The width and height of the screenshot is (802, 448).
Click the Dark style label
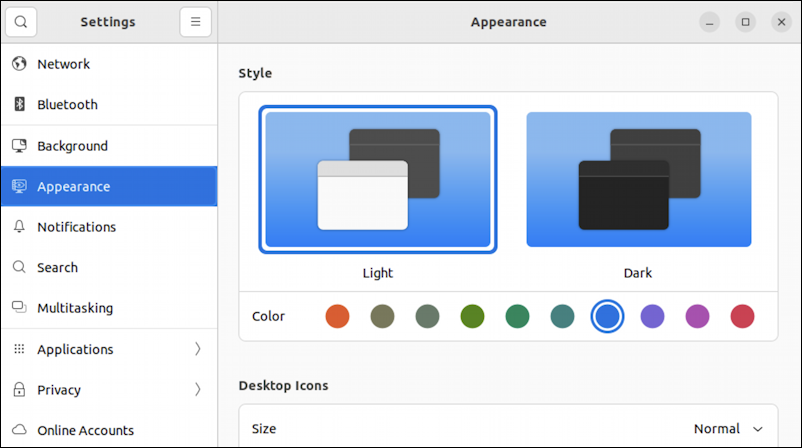tap(638, 273)
